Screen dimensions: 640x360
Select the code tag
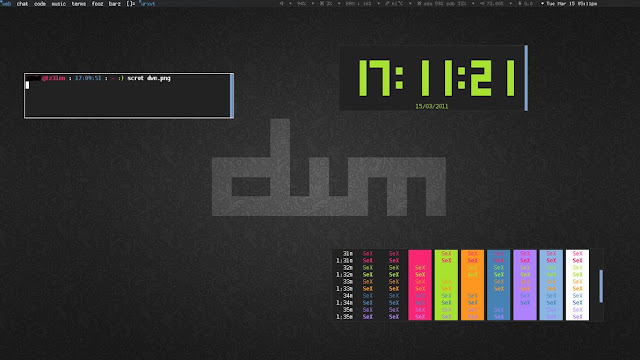40,4
